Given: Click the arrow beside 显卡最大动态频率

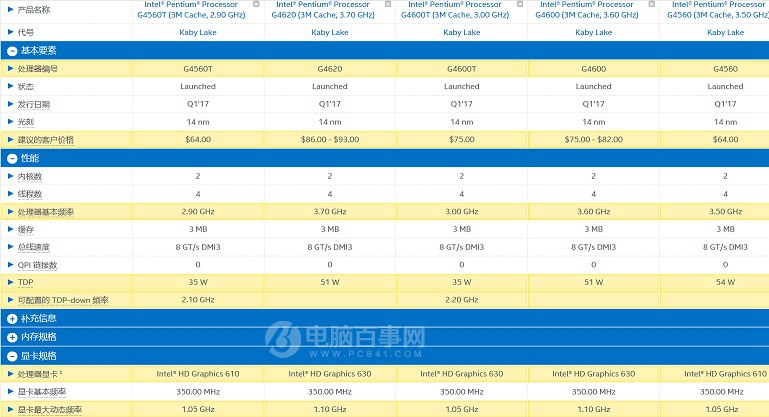Looking at the screenshot, I should coord(10,409).
